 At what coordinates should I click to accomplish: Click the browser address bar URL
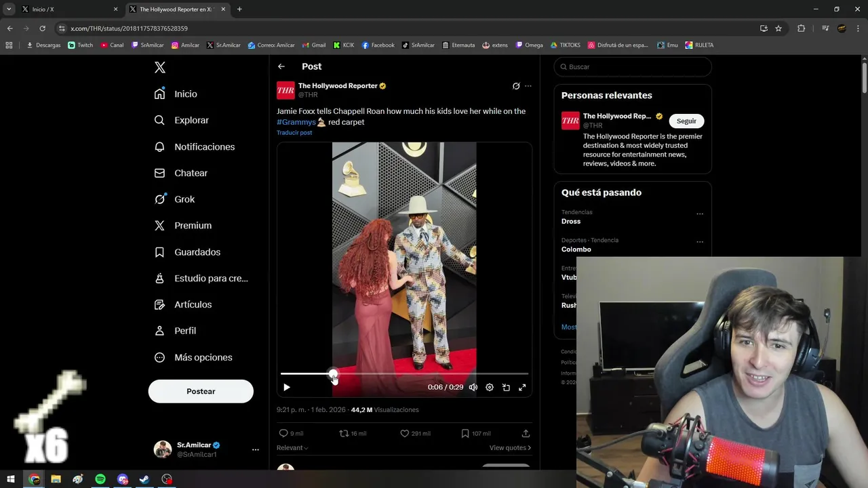(129, 28)
